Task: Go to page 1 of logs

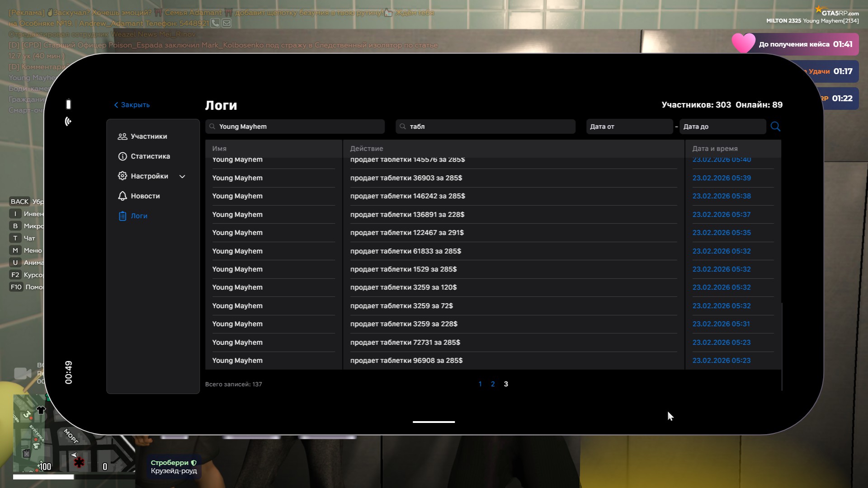Action: [480, 384]
